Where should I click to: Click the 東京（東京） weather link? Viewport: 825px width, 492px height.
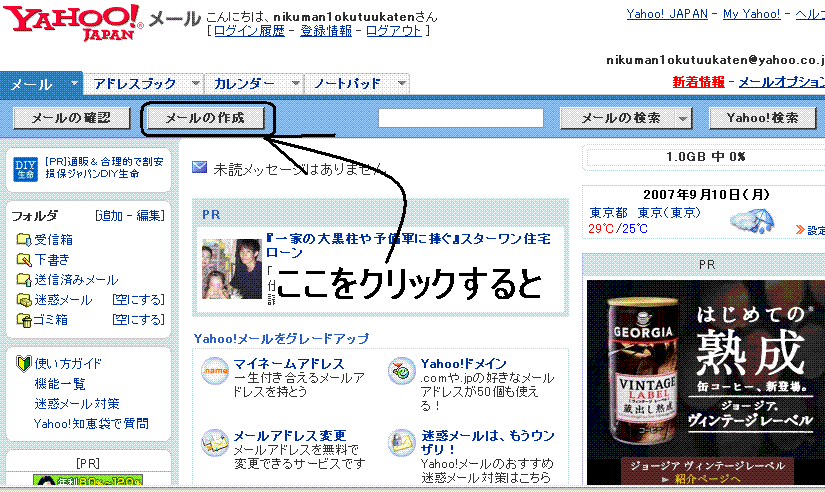(x=669, y=213)
